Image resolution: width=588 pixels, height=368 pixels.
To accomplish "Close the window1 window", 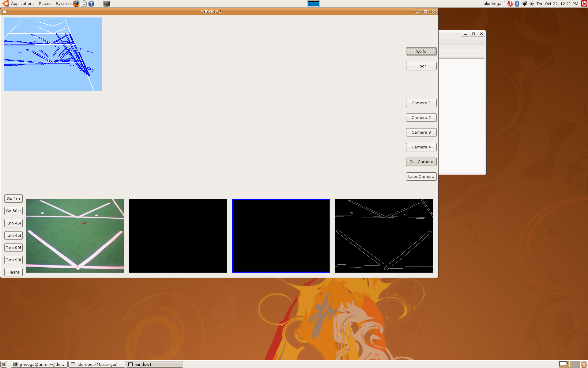I will [x=433, y=11].
